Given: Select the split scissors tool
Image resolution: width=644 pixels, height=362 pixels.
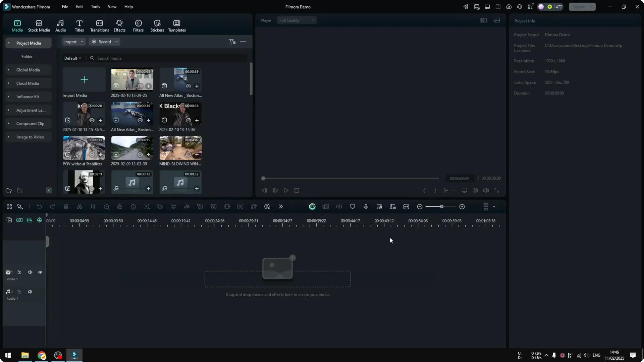Looking at the screenshot, I should [79, 206].
